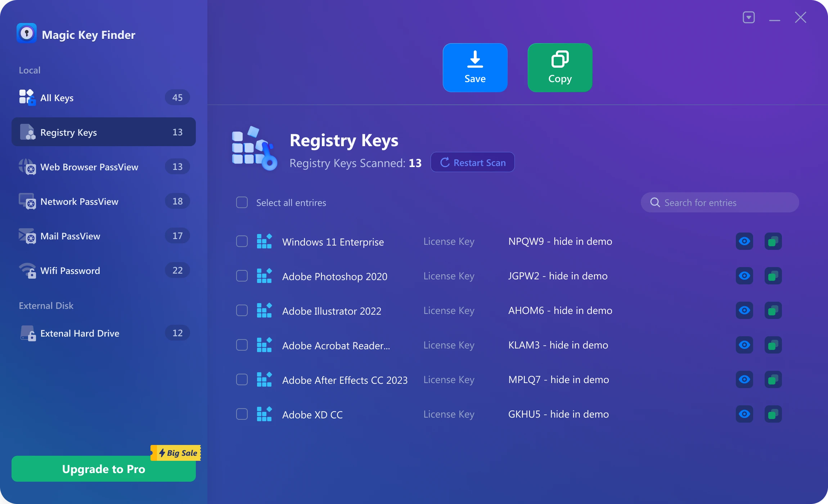This screenshot has height=504, width=828.
Task: Click the search magnifier icon
Action: point(655,202)
